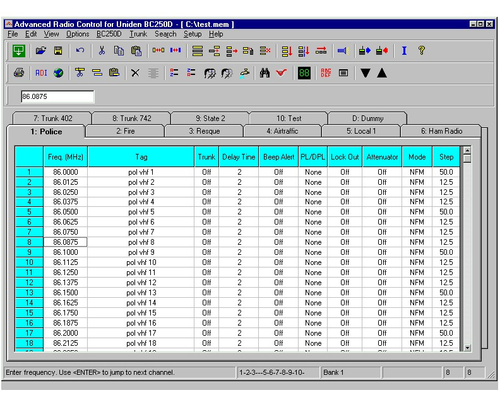This screenshot has height=398, width=500.
Task: Click the black up triangle toolbar icon
Action: click(382, 73)
